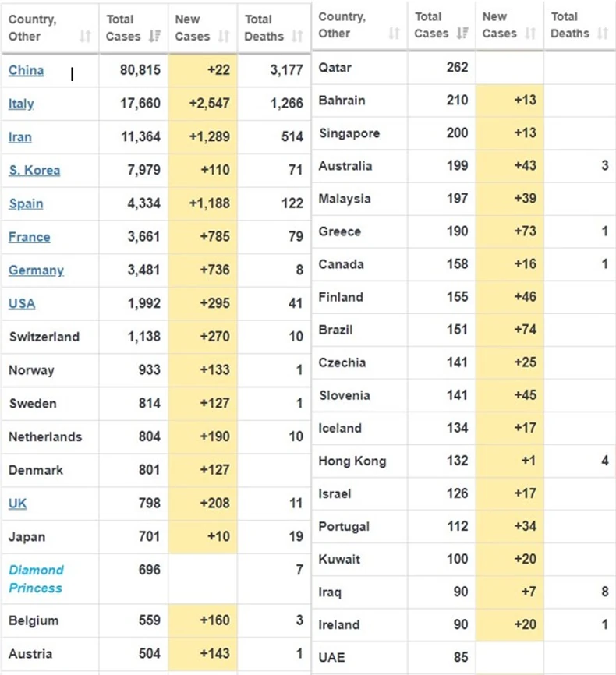Image resolution: width=616 pixels, height=675 pixels.
Task: Go to the Spain link
Action: point(26,204)
